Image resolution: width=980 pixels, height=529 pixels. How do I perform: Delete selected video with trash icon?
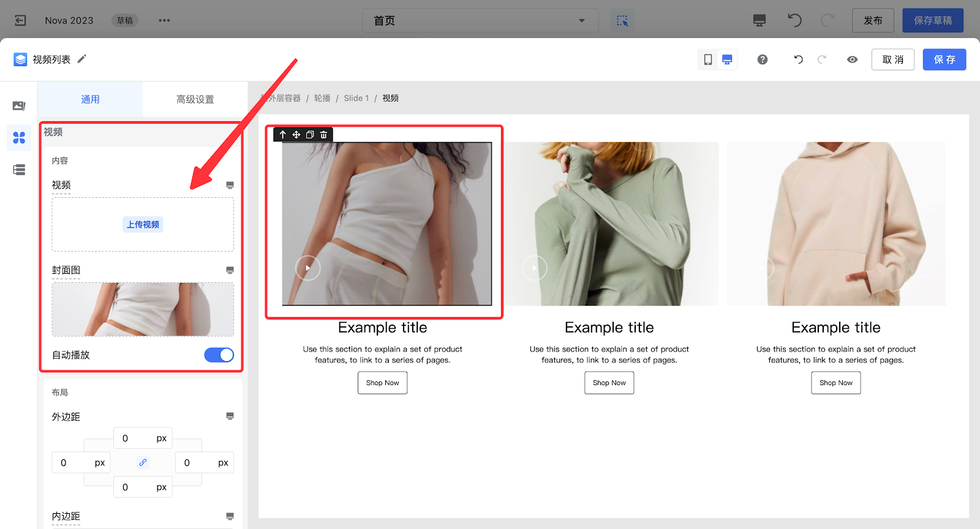coord(323,135)
